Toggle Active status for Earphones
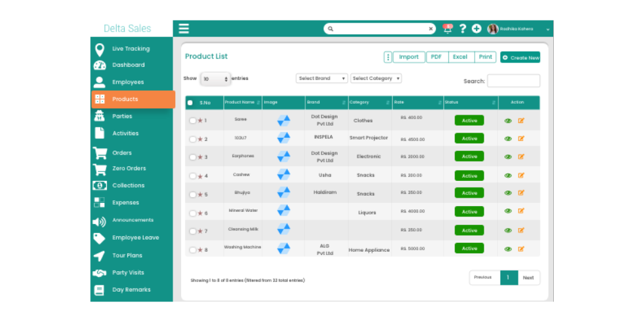Viewport: 644px width, 322px height. click(x=469, y=156)
